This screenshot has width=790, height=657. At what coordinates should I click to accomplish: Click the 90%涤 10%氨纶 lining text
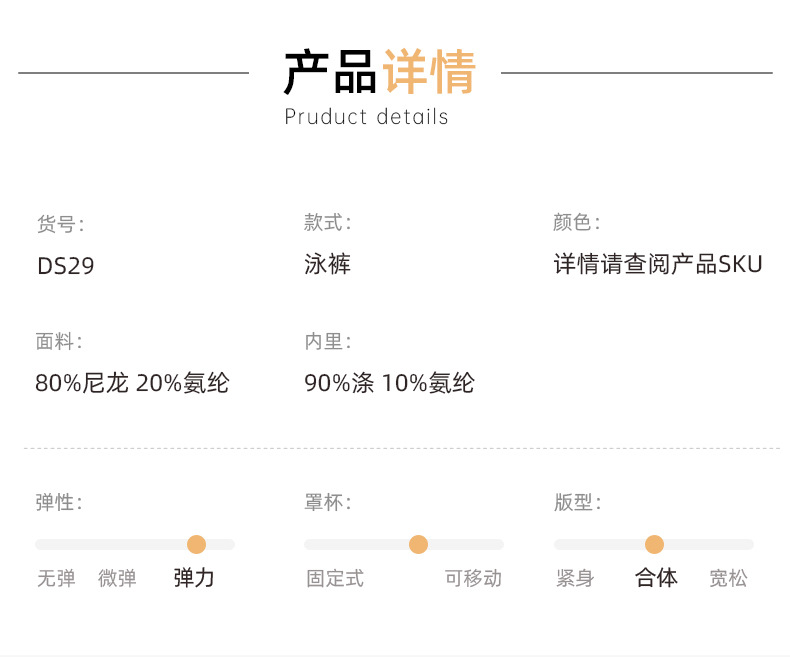pos(389,383)
